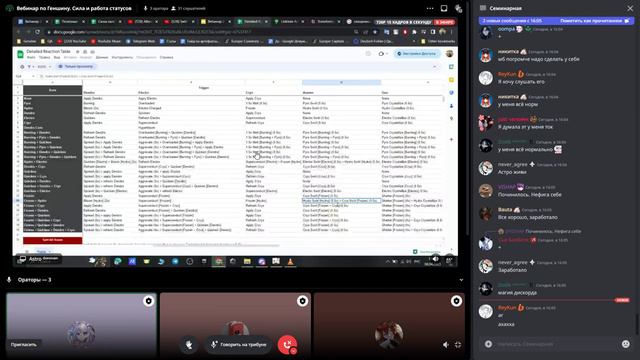640x360 pixels.
Task: Collapse the Sheets toolbar with the chevron
Action: (434, 67)
